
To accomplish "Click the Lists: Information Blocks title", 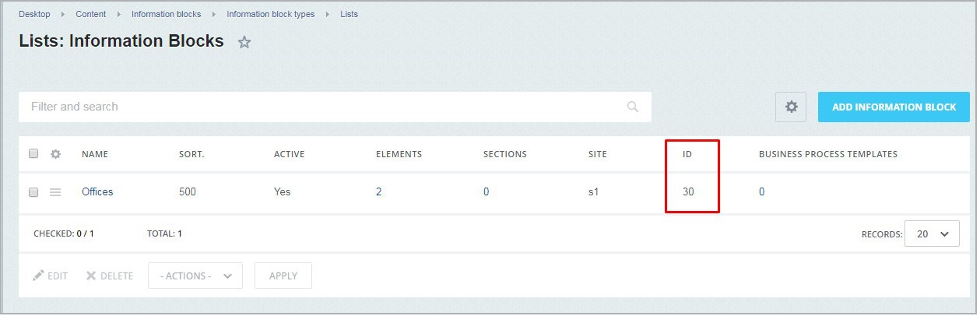I will point(121,41).
